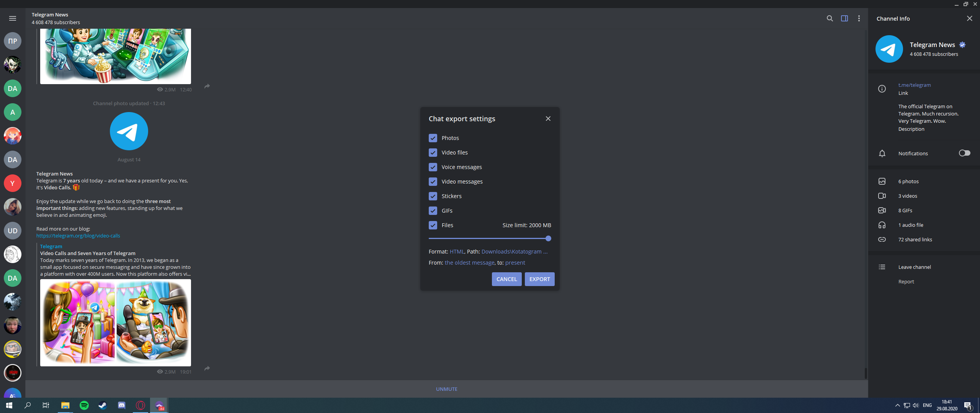This screenshot has height=413, width=980.
Task: Change export format HTML link
Action: click(456, 252)
